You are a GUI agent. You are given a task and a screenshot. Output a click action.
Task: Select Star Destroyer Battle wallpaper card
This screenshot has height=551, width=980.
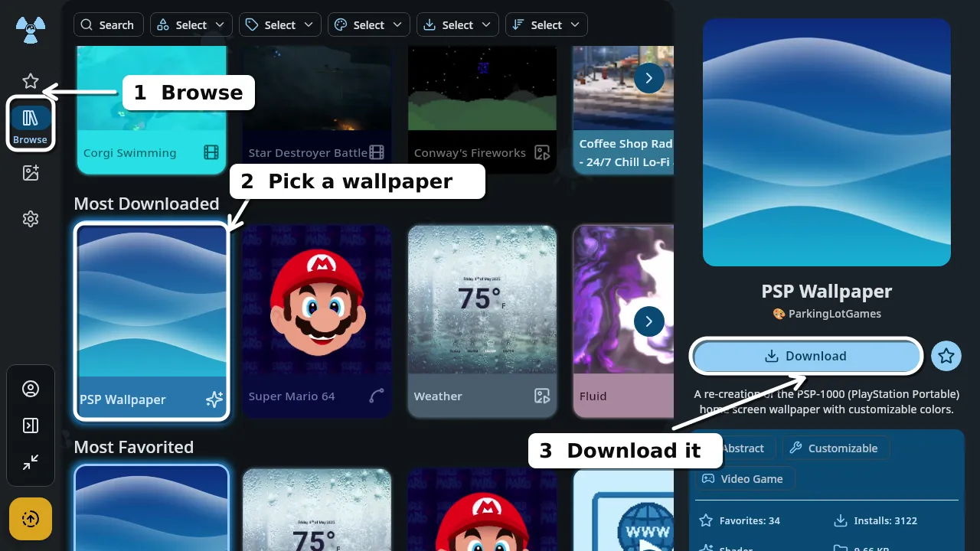tap(317, 109)
